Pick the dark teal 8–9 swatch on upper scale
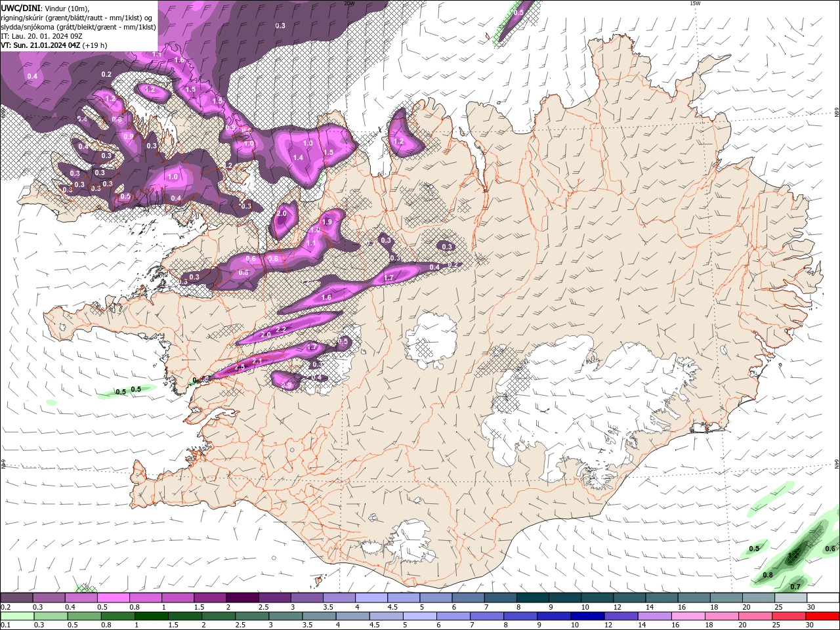The width and height of the screenshot is (840, 630). (x=533, y=598)
